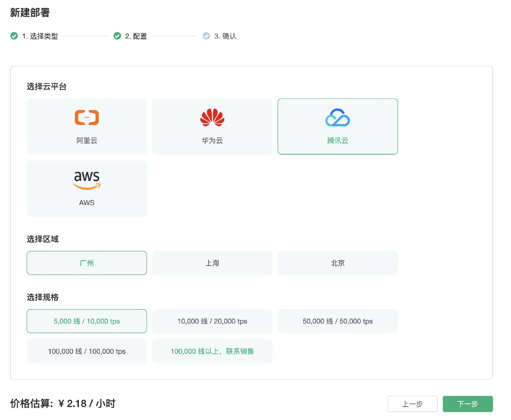The width and height of the screenshot is (511, 420).
Task: Choose 上海 as the region
Action: coord(212,263)
